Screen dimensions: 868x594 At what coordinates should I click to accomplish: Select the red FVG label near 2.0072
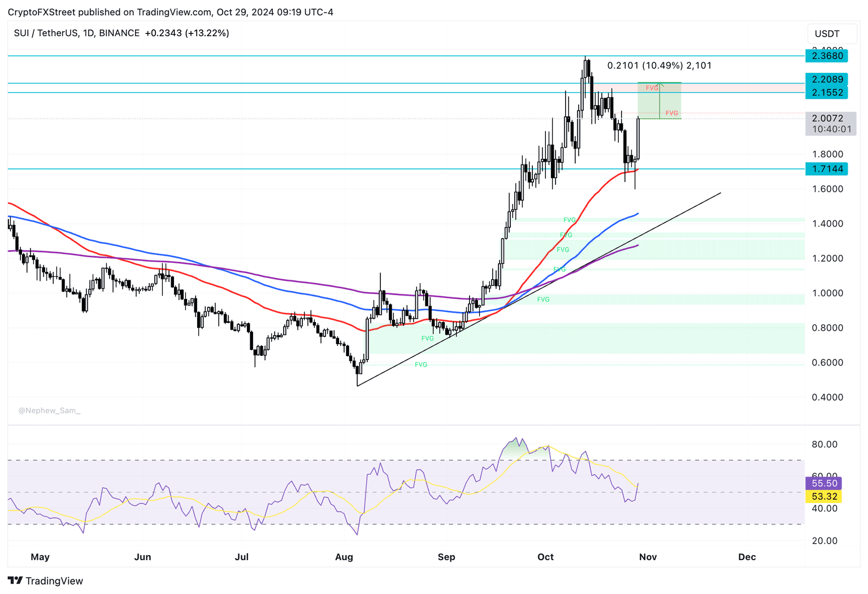[671, 113]
